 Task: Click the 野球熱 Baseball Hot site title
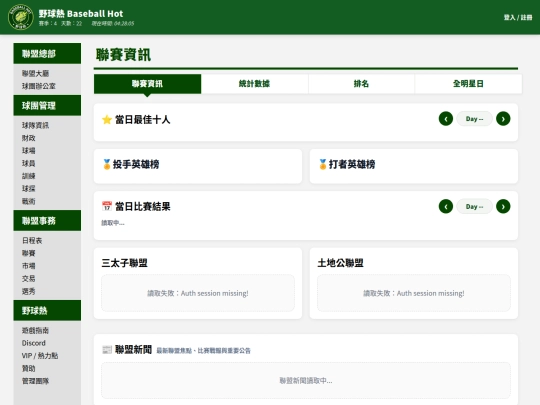[x=81, y=14]
